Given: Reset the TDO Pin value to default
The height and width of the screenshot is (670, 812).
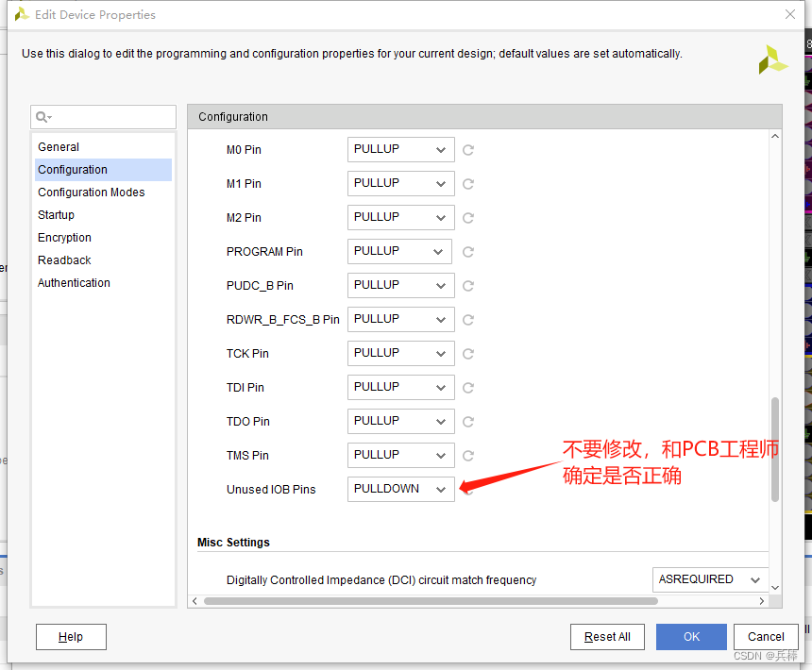Looking at the screenshot, I should pyautogui.click(x=468, y=422).
